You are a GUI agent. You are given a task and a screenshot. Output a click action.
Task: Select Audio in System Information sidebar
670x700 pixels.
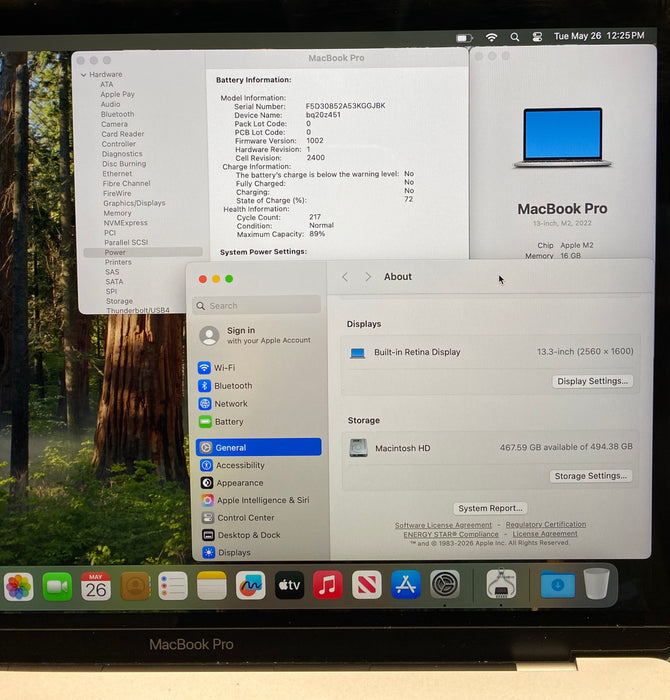[110, 104]
